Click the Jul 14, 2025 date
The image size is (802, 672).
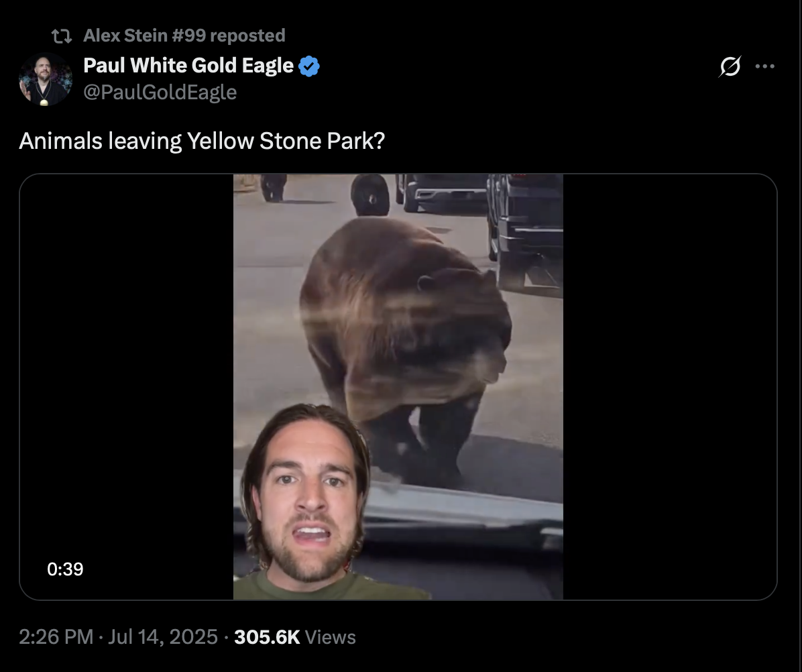(163, 636)
